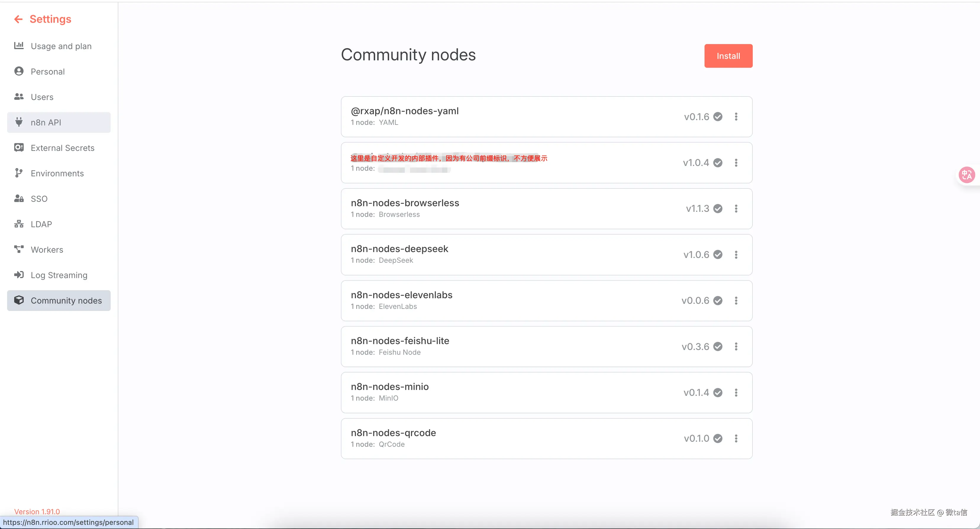Viewport: 980px width, 529px height.
Task: Click the Version 1.91.0 link
Action: (x=37, y=512)
